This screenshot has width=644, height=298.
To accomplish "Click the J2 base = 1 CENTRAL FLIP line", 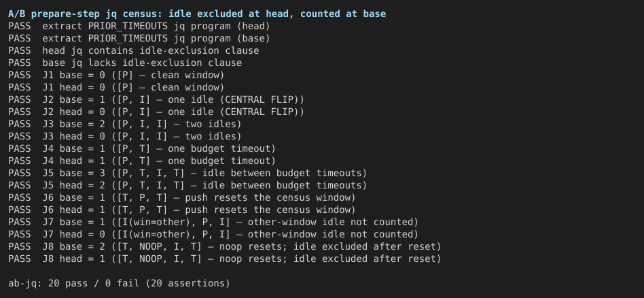I will pos(156,99).
